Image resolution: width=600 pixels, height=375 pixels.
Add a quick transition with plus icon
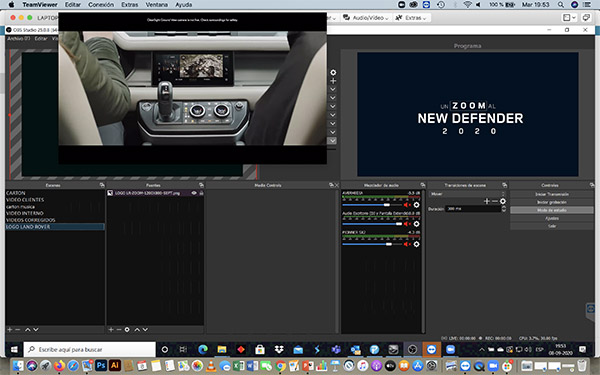(333, 81)
